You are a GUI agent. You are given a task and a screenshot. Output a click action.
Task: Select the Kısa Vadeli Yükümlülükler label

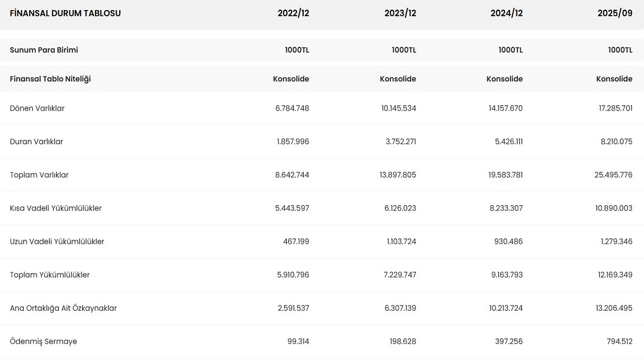coord(56,208)
